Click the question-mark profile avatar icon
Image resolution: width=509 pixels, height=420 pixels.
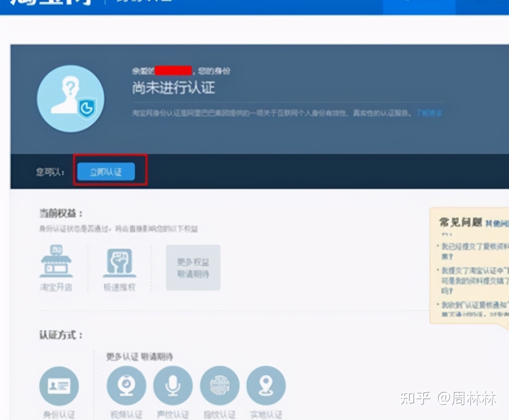[x=71, y=99]
